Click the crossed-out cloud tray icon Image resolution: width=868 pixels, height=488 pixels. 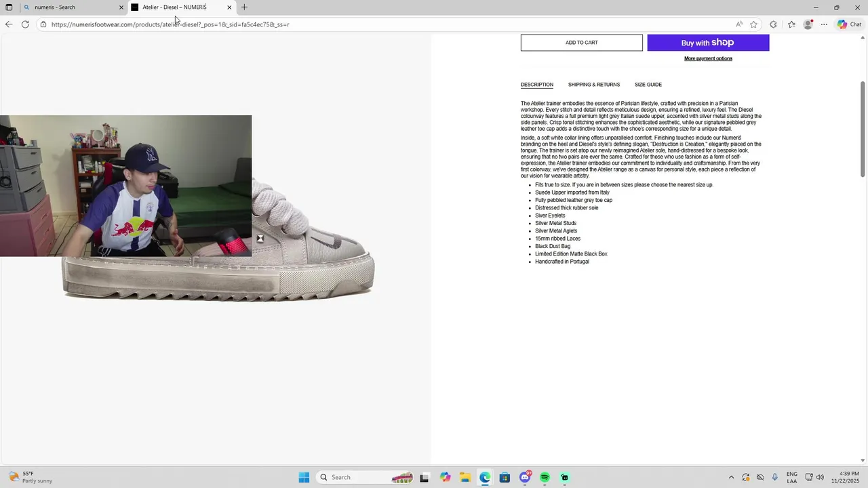click(760, 477)
